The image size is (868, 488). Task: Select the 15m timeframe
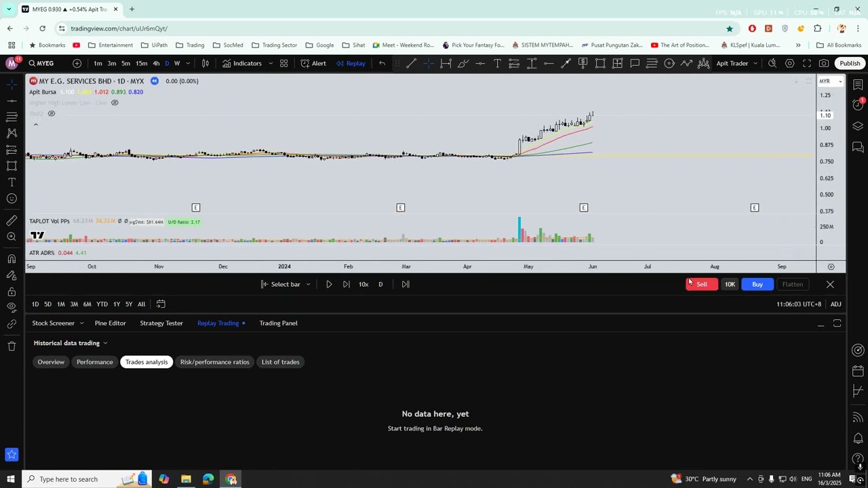click(x=141, y=63)
